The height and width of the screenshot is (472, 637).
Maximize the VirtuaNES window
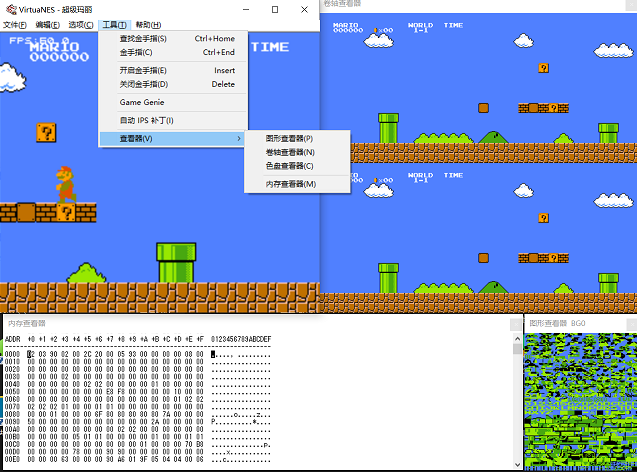pyautogui.click(x=275, y=9)
